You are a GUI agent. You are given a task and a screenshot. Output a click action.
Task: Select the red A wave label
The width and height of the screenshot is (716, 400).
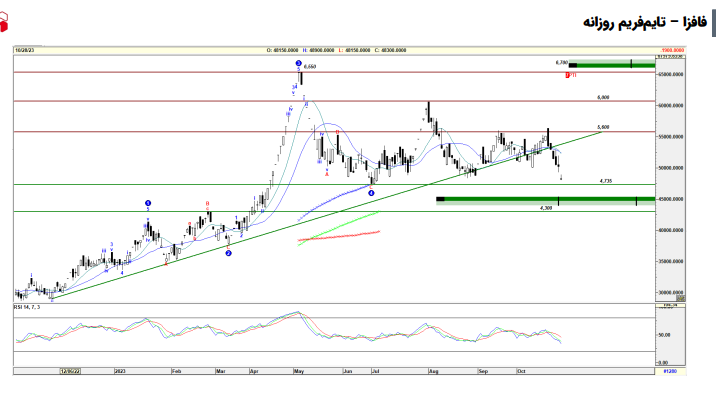point(328,174)
